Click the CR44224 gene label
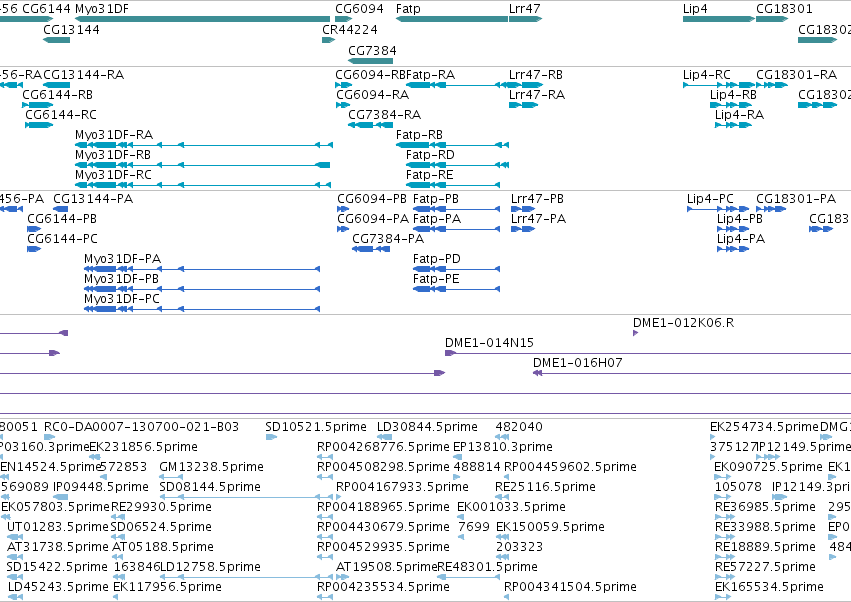Viewport: 851px width, 602px height. [x=350, y=29]
